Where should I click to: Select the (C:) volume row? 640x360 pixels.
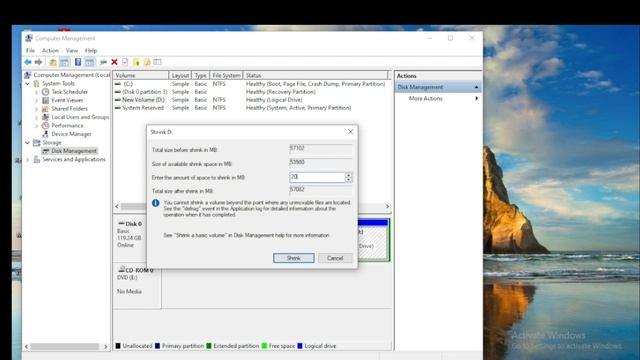tap(251, 84)
